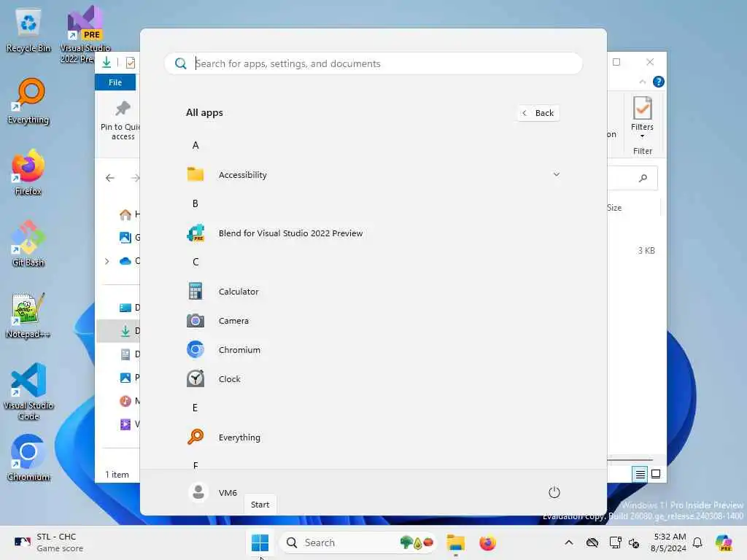Open the VM6 user account menu
This screenshot has width=747, height=560.
click(212, 492)
